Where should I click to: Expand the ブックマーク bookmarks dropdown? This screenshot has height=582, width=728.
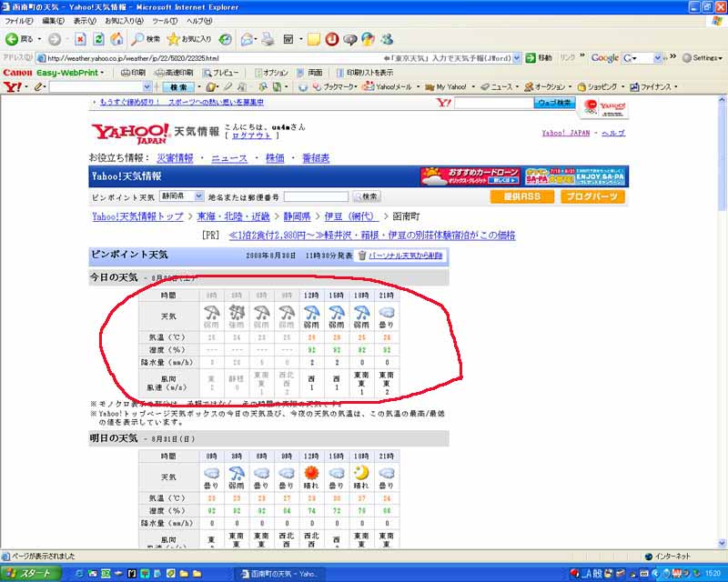(x=355, y=86)
